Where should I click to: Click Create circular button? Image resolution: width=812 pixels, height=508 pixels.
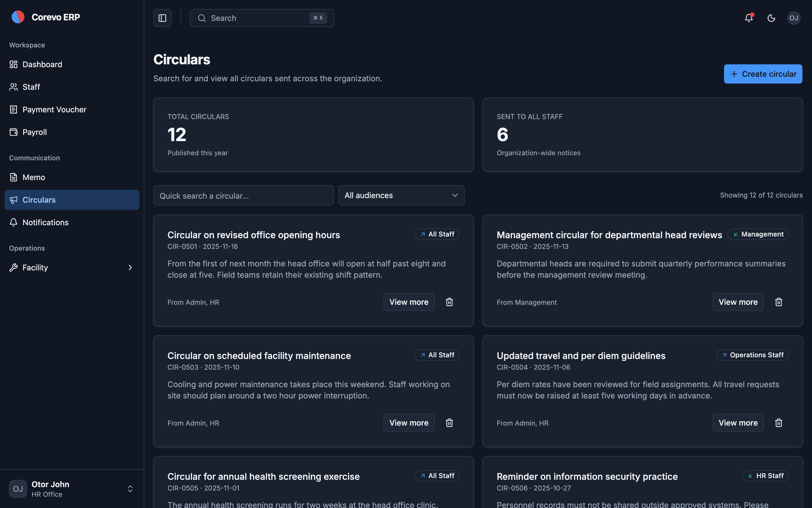tap(763, 74)
